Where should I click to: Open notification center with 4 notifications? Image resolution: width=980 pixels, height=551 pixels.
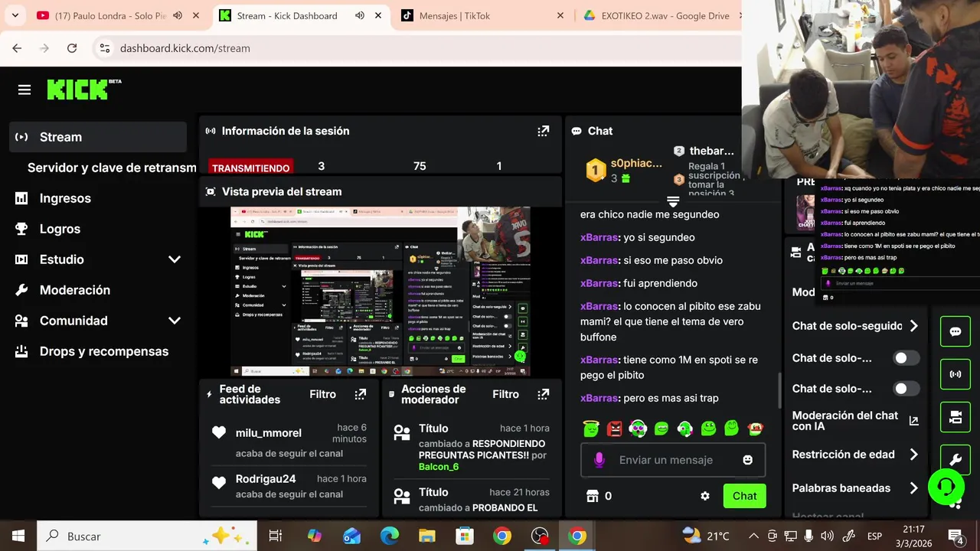point(956,536)
